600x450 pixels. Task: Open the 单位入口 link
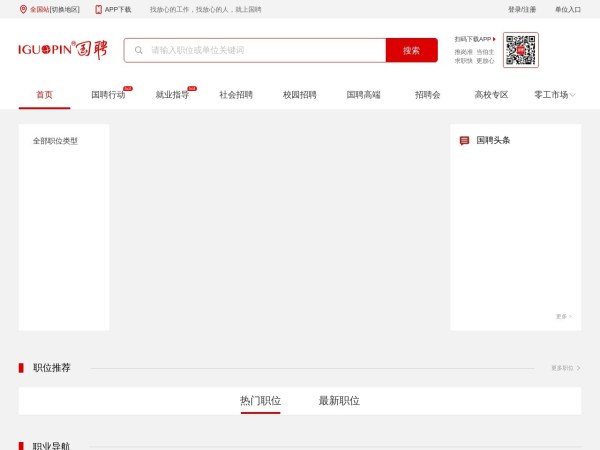click(x=568, y=9)
